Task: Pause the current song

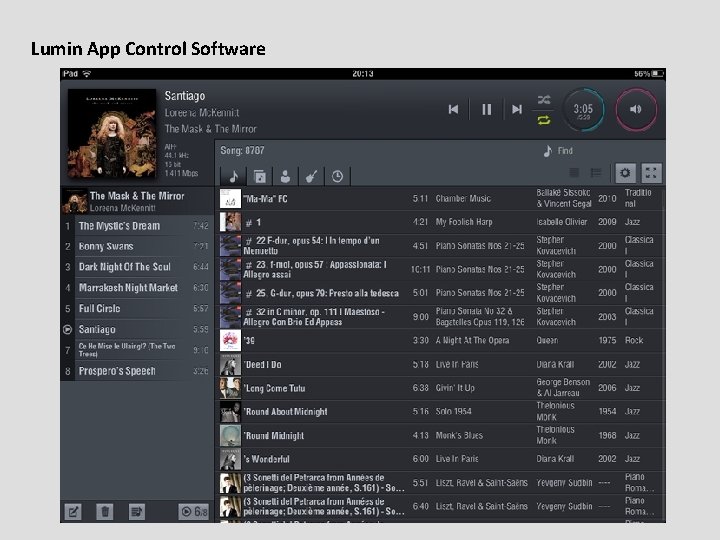Action: tap(486, 109)
